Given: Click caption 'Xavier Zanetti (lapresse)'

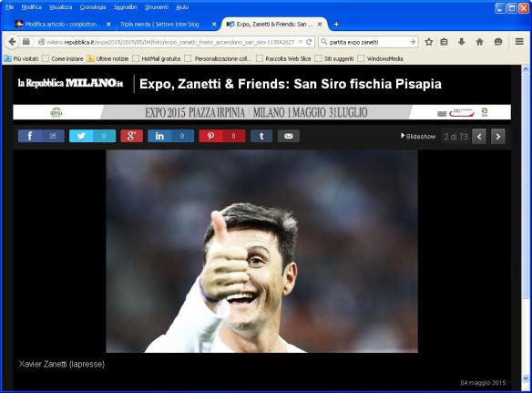Looking at the screenshot, I should [62, 364].
